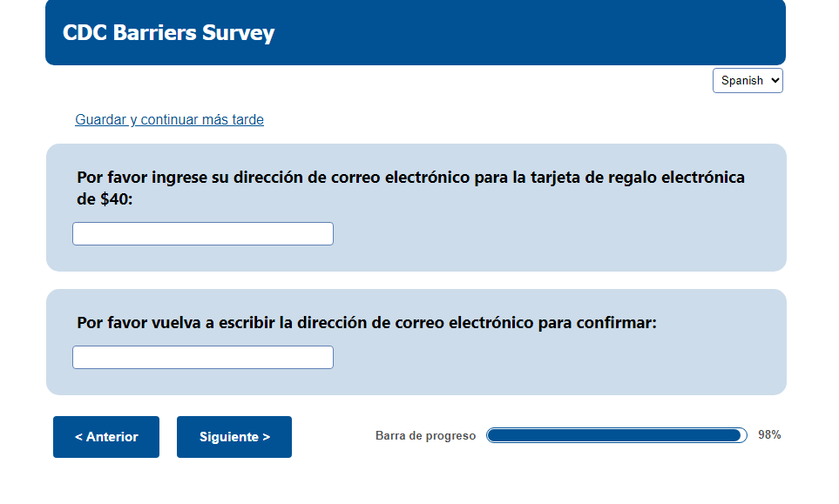
Task: Click the dropdown arrow next to Spanish
Action: [775, 80]
